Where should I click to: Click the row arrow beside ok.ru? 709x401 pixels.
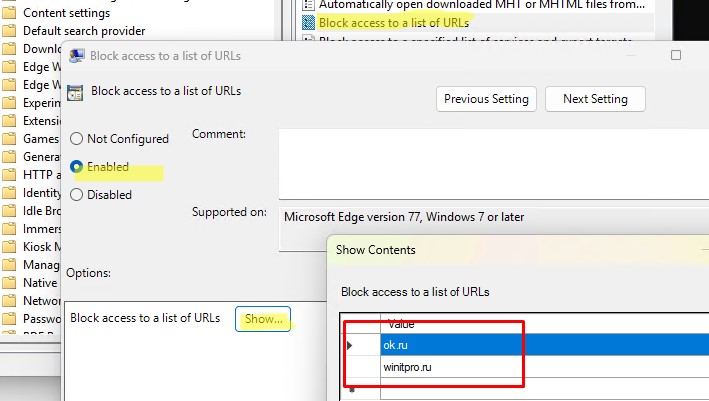pyautogui.click(x=350, y=345)
